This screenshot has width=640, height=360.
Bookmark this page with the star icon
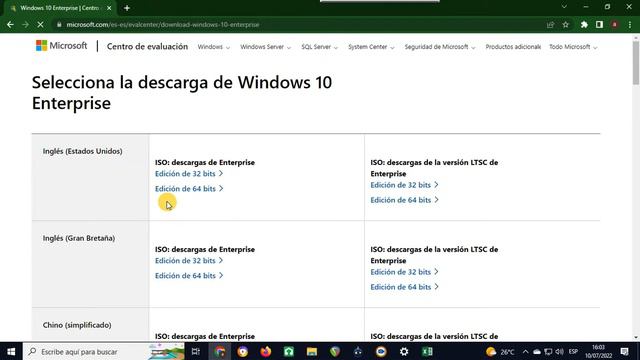[x=566, y=25]
